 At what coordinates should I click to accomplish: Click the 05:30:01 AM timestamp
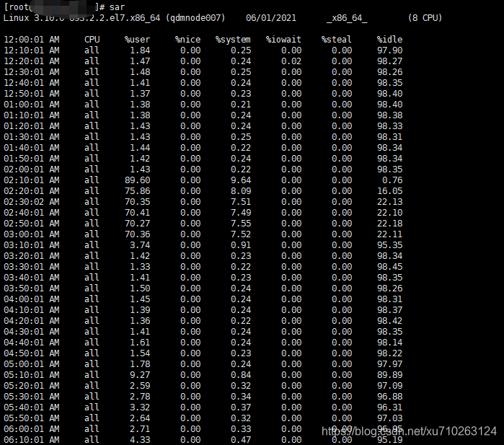(32, 397)
